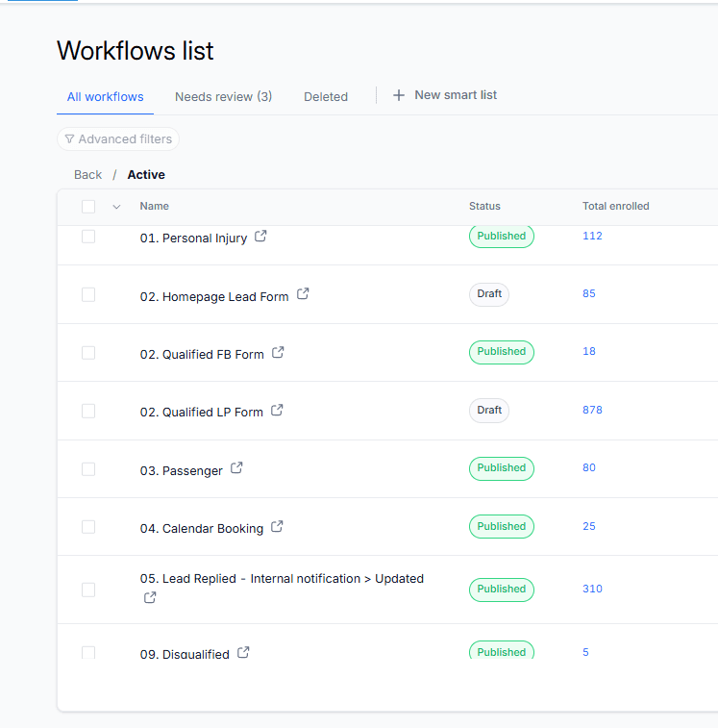Open workflow 02. Qualified LP Form
The width and height of the screenshot is (718, 728).
click(x=202, y=413)
